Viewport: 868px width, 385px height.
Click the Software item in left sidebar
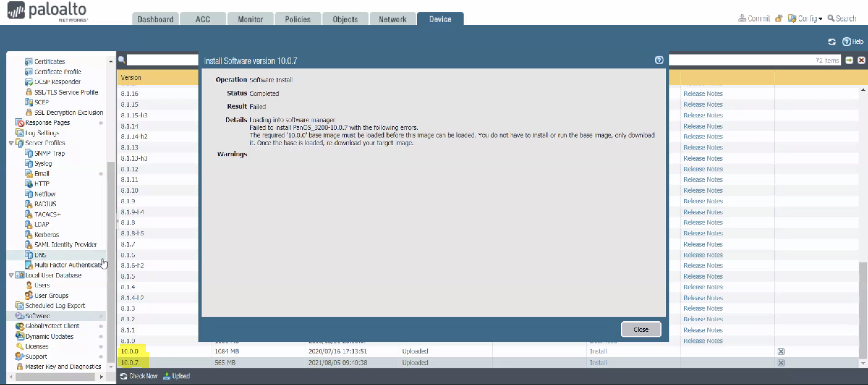[x=37, y=315]
